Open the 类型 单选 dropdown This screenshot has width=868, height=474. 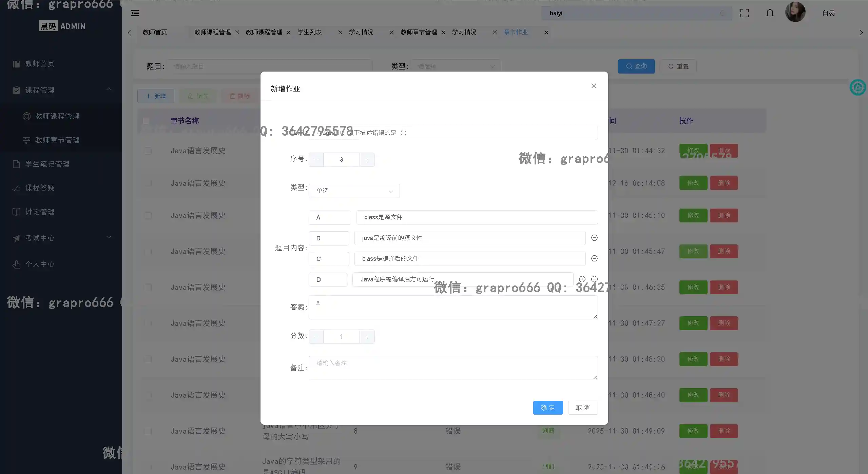(x=354, y=191)
